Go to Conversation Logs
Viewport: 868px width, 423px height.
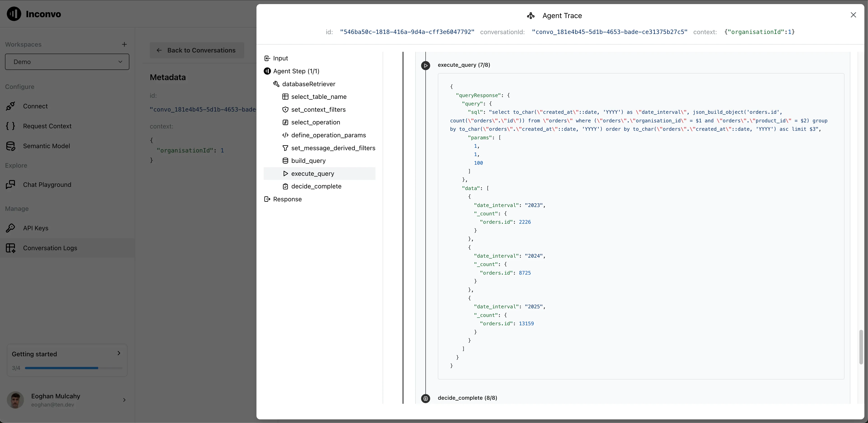tap(50, 248)
